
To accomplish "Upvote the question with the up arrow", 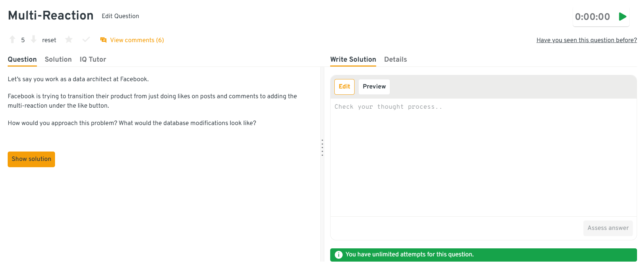I will (13, 39).
